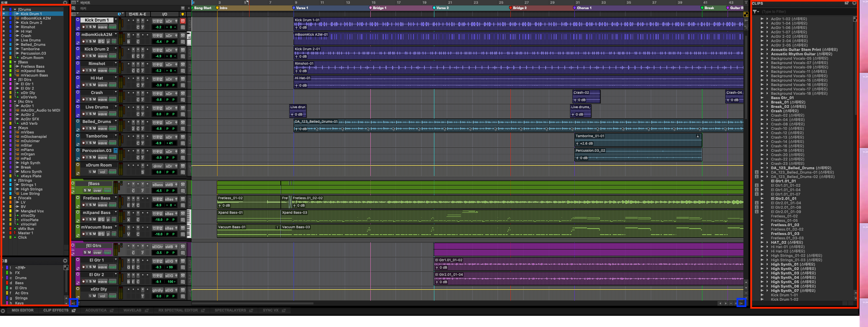Solo the Kick Drum 2 track

(90, 56)
